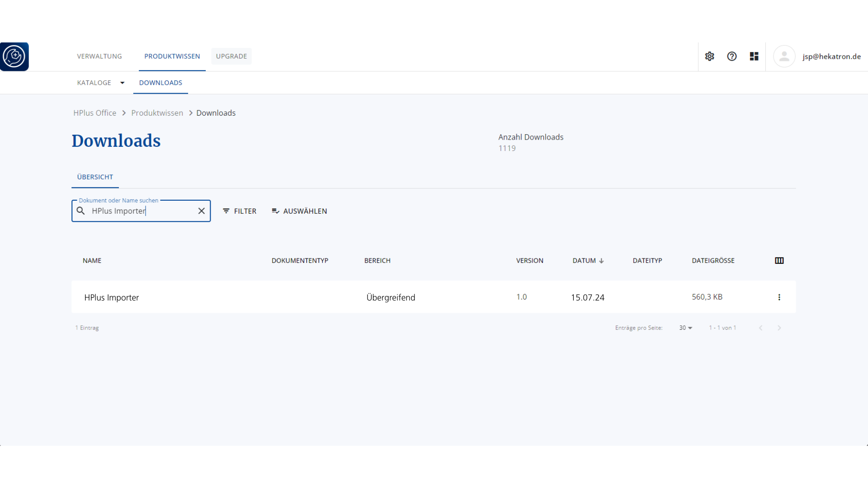Sort by the Dateigrösse column header
The height and width of the screenshot is (488, 868).
713,261
